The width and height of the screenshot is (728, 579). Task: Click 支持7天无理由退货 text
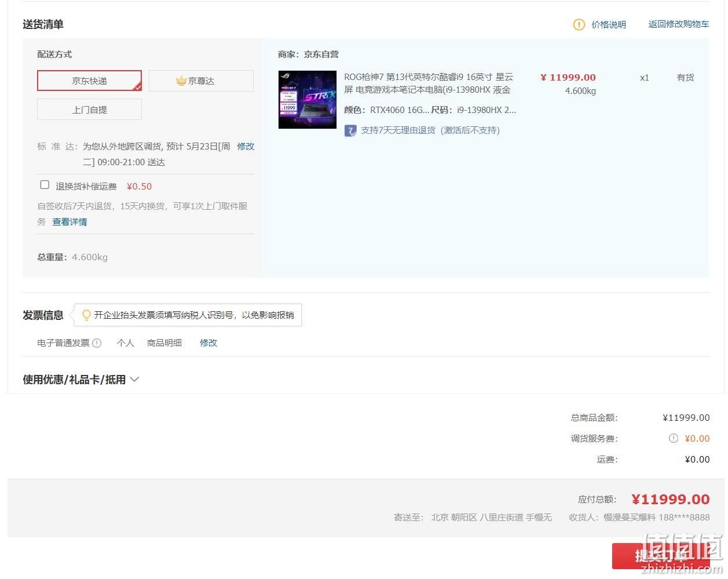click(430, 130)
